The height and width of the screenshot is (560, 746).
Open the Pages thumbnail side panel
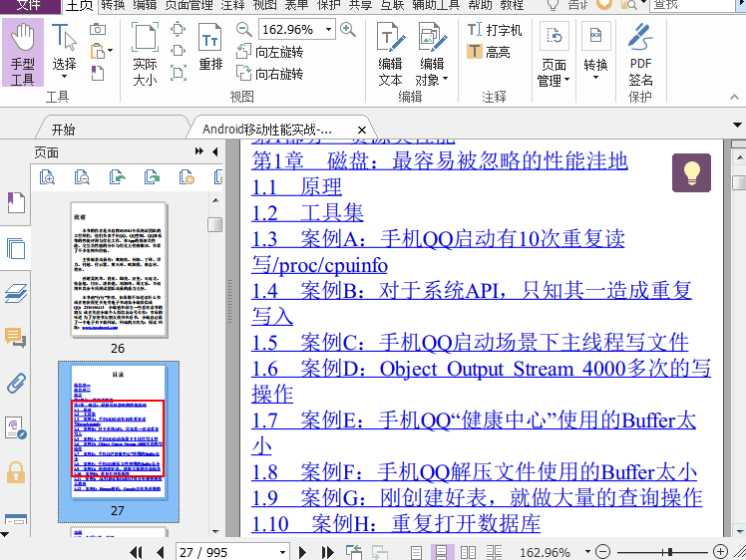tap(16, 249)
